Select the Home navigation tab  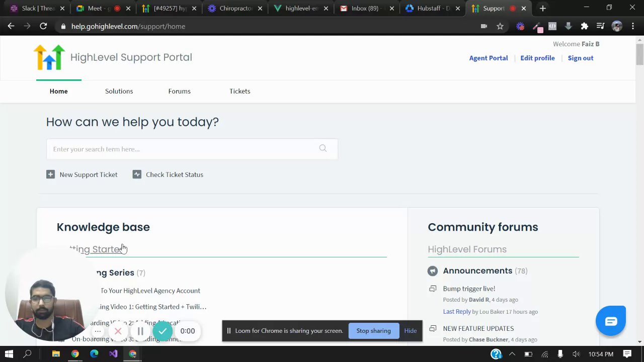pyautogui.click(x=58, y=91)
